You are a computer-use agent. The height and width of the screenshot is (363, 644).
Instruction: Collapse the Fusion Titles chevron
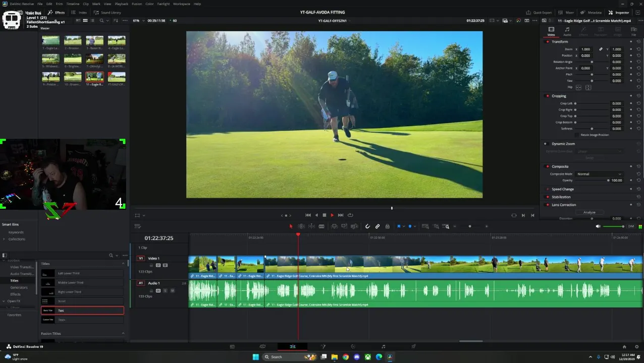pos(123,334)
